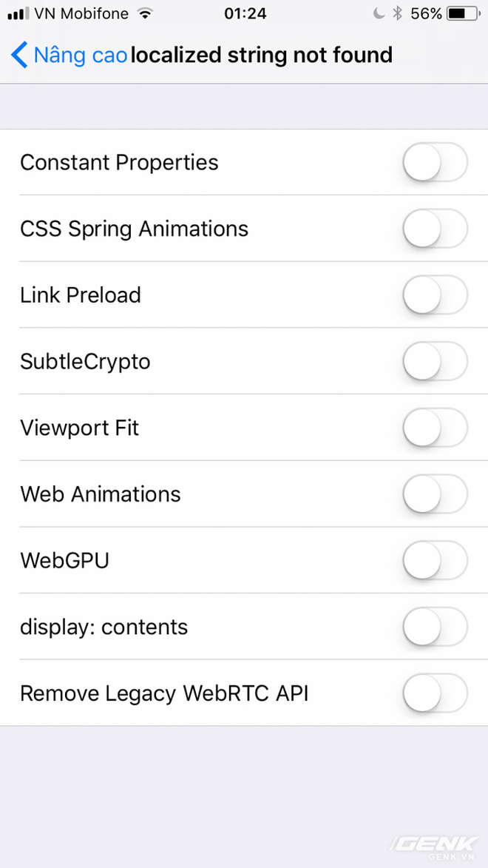Tap the 01:24 clock in status bar

pos(244,13)
